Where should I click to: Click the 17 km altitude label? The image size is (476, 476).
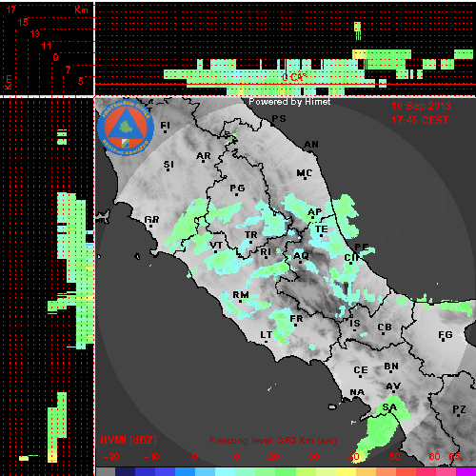click(x=11, y=10)
